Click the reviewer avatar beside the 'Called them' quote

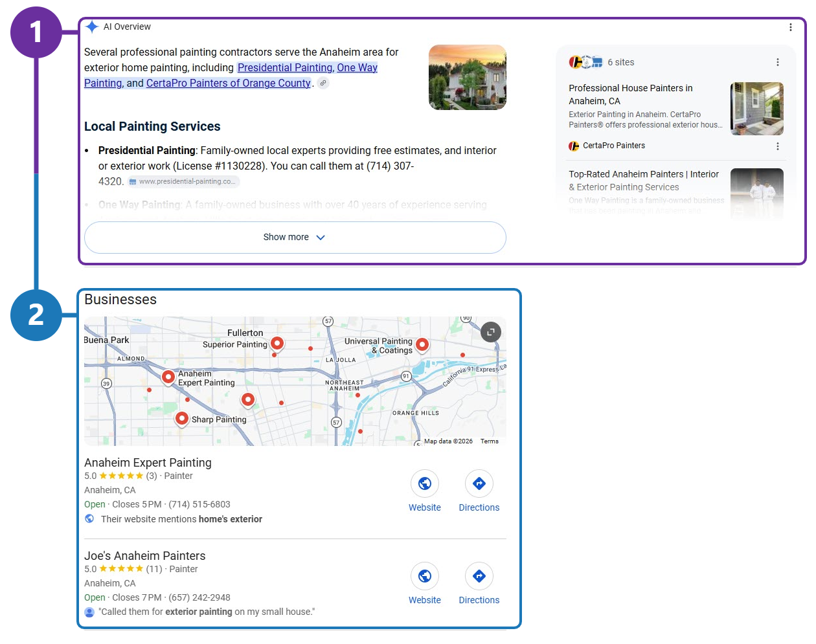pos(89,612)
